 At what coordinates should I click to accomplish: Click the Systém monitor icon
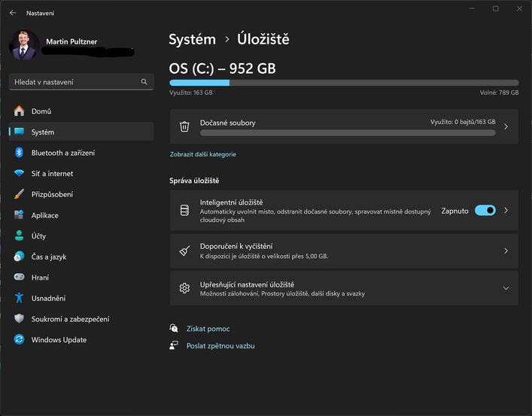(x=19, y=132)
